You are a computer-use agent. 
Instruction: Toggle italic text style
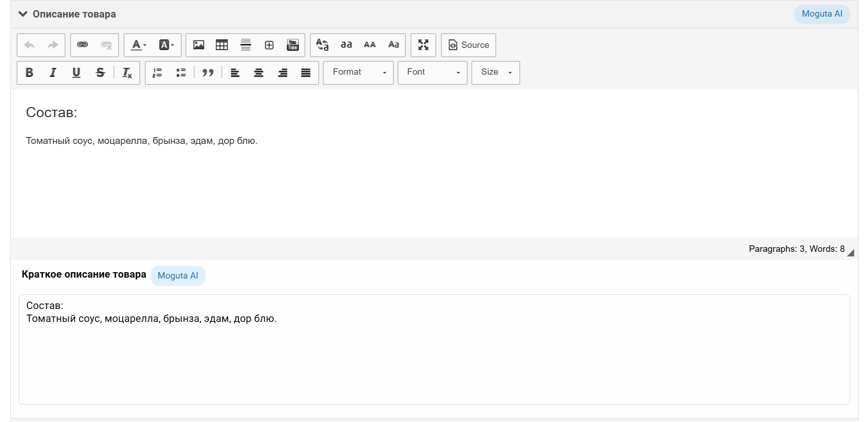(x=53, y=72)
